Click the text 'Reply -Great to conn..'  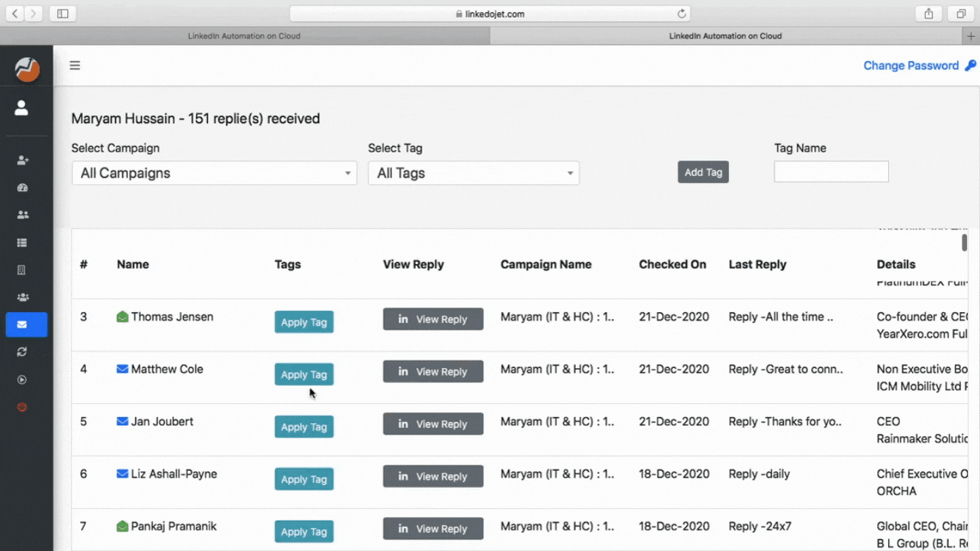click(x=786, y=369)
